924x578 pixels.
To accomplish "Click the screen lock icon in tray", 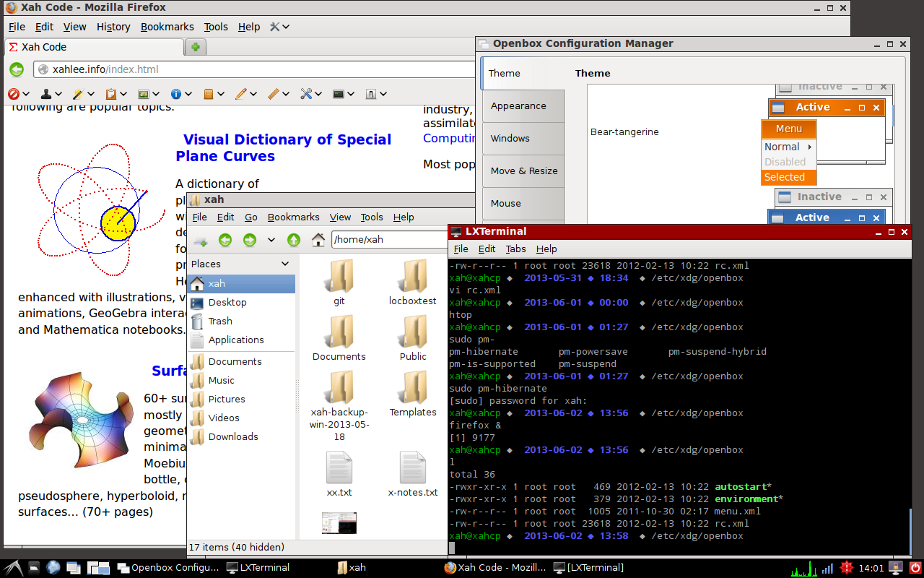I will click(x=897, y=568).
